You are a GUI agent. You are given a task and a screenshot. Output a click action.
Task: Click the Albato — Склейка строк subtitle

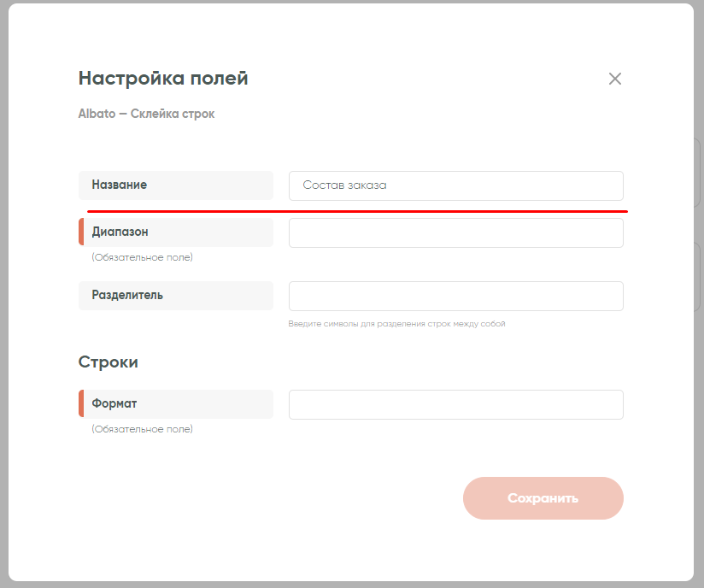tap(146, 114)
